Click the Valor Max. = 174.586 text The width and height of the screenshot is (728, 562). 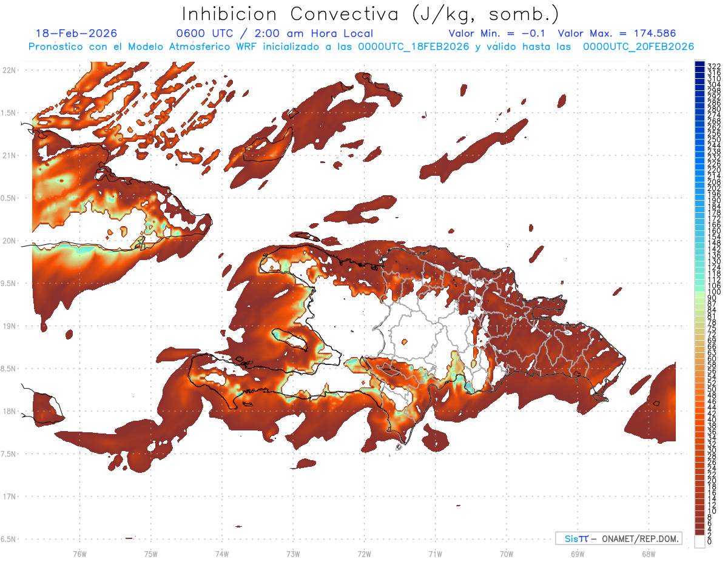(x=616, y=33)
